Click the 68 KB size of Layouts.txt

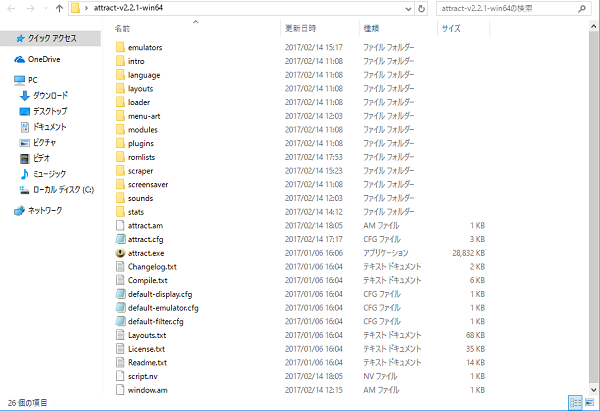tap(475, 335)
